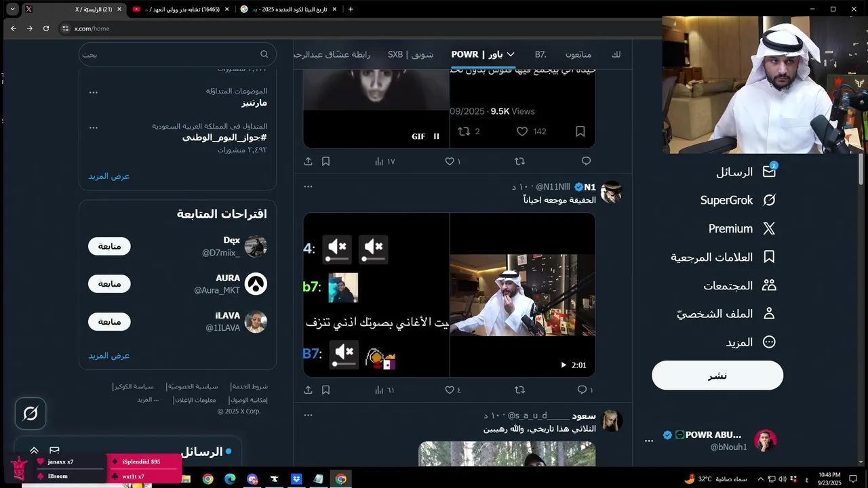The width and height of the screenshot is (868, 488).
Task: Share the top GIF post
Action: (308, 161)
